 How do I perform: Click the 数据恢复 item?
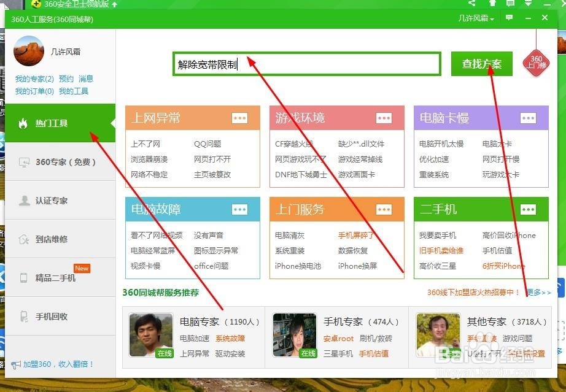tap(353, 250)
